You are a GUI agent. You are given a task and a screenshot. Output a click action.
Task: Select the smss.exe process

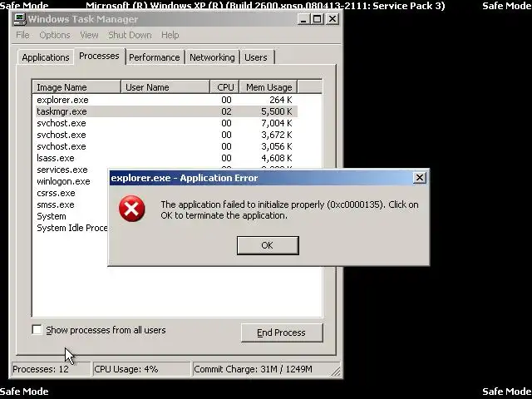point(56,204)
